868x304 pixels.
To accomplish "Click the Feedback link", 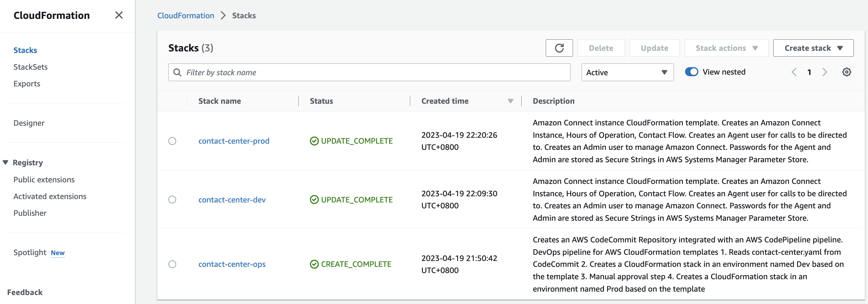I will pos(25,292).
